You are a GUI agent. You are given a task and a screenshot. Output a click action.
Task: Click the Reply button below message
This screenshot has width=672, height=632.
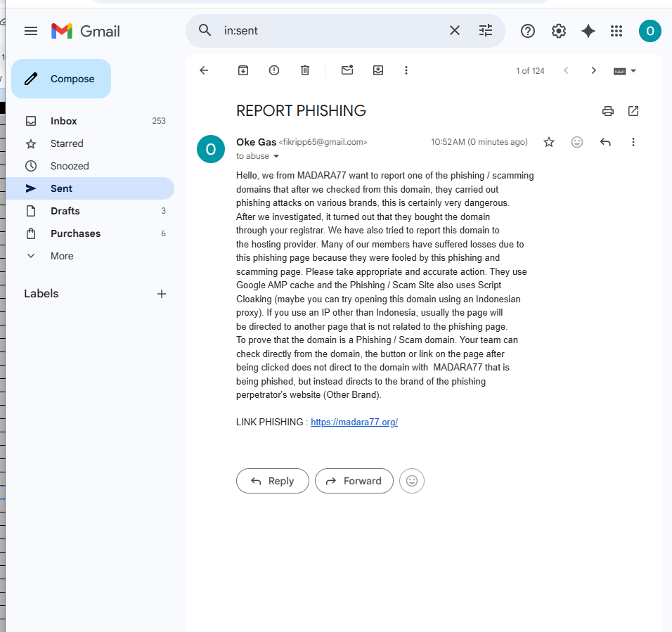click(x=273, y=481)
